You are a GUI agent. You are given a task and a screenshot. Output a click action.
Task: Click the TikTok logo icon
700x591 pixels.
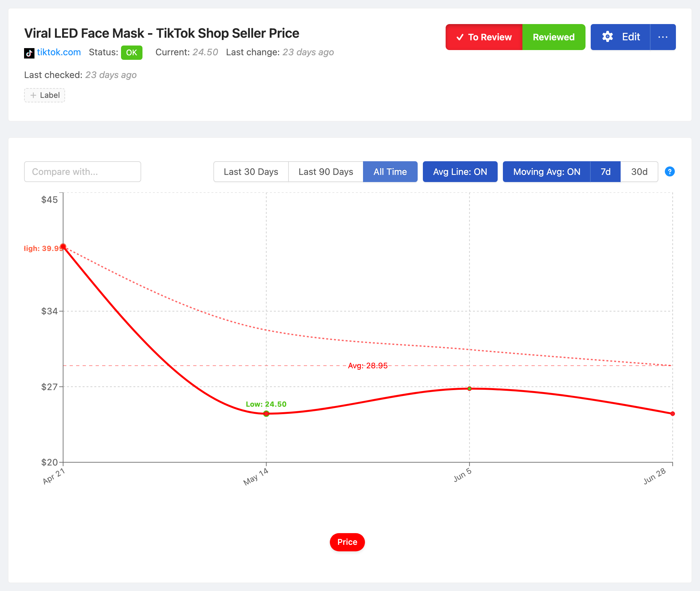point(29,53)
